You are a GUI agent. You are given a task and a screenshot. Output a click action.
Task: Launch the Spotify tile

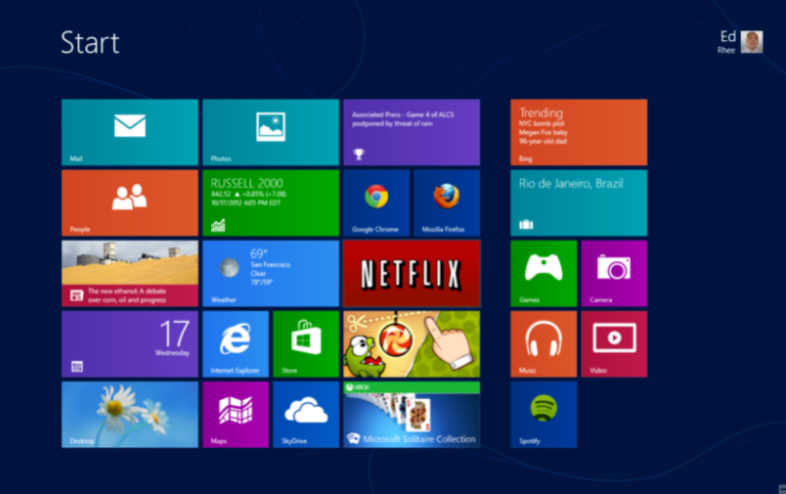[x=544, y=415]
